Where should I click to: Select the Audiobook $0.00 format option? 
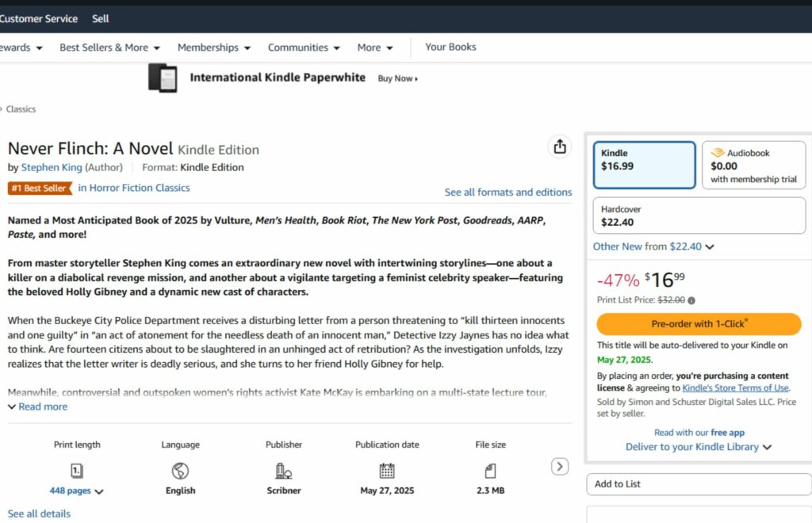(753, 165)
